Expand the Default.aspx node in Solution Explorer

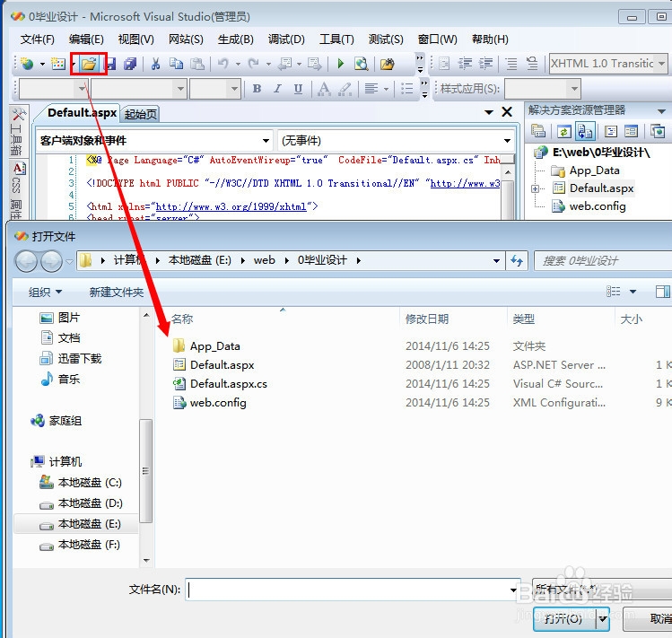(x=536, y=188)
